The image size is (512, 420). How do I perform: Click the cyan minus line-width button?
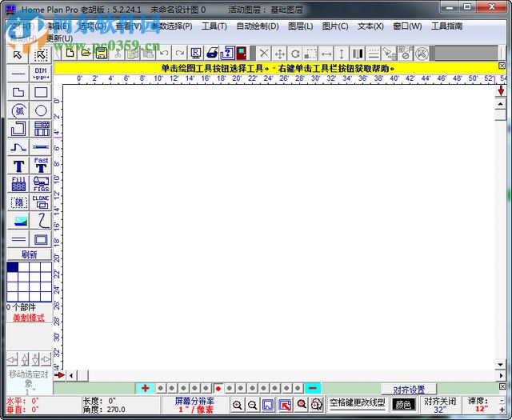click(x=313, y=388)
